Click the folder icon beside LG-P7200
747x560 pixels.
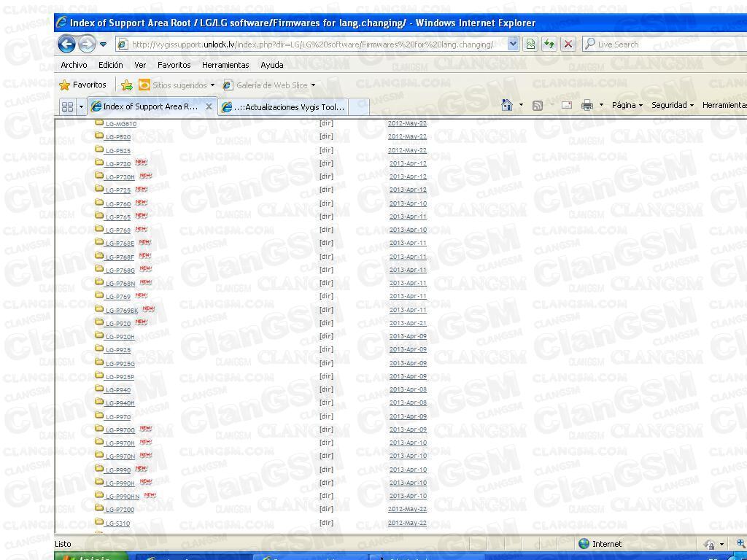click(x=99, y=508)
